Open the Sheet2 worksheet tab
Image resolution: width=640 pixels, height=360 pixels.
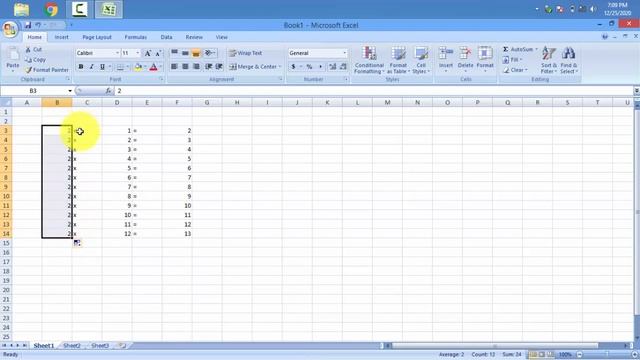(72, 345)
